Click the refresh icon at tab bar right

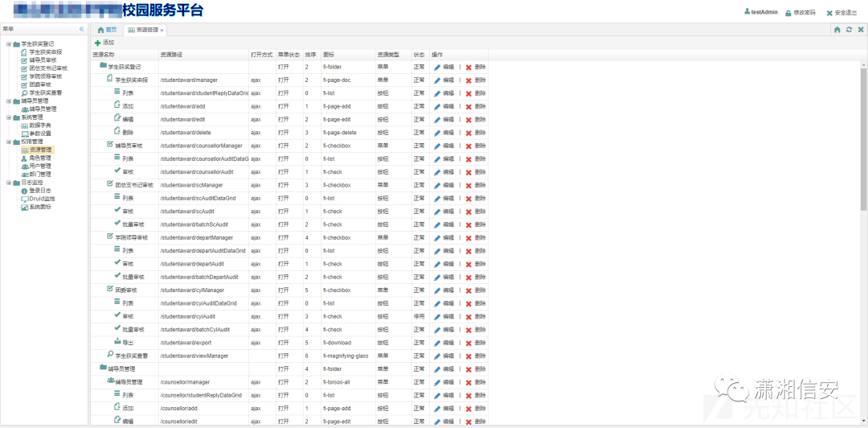click(850, 30)
